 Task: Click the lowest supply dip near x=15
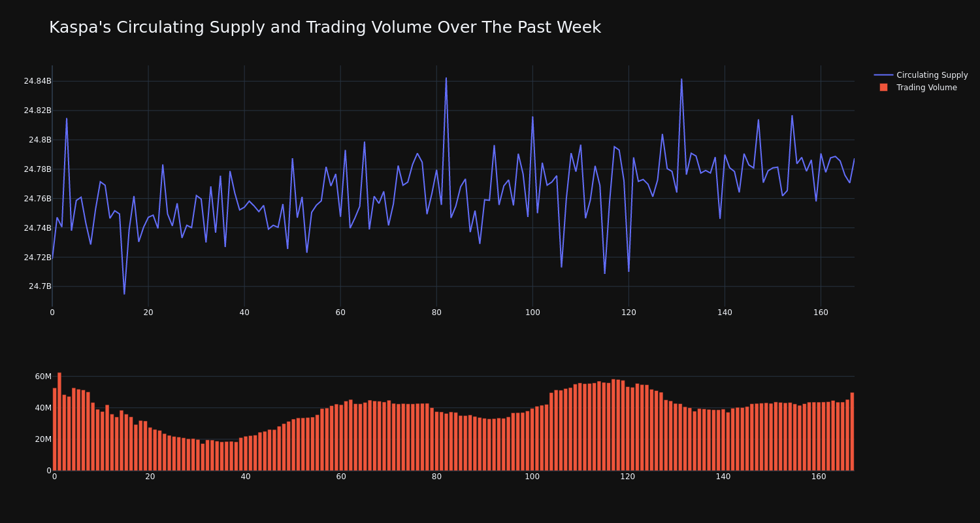pos(124,294)
